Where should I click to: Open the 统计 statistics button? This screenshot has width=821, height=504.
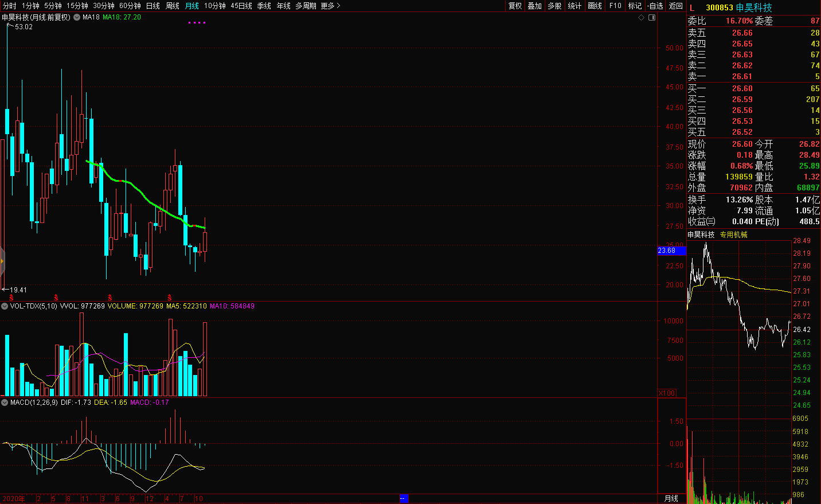pos(574,6)
